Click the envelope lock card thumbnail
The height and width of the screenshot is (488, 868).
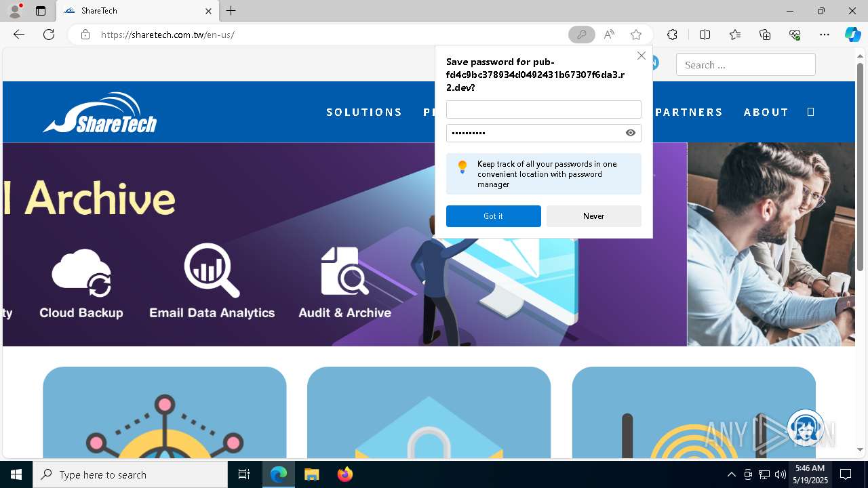coord(429,413)
